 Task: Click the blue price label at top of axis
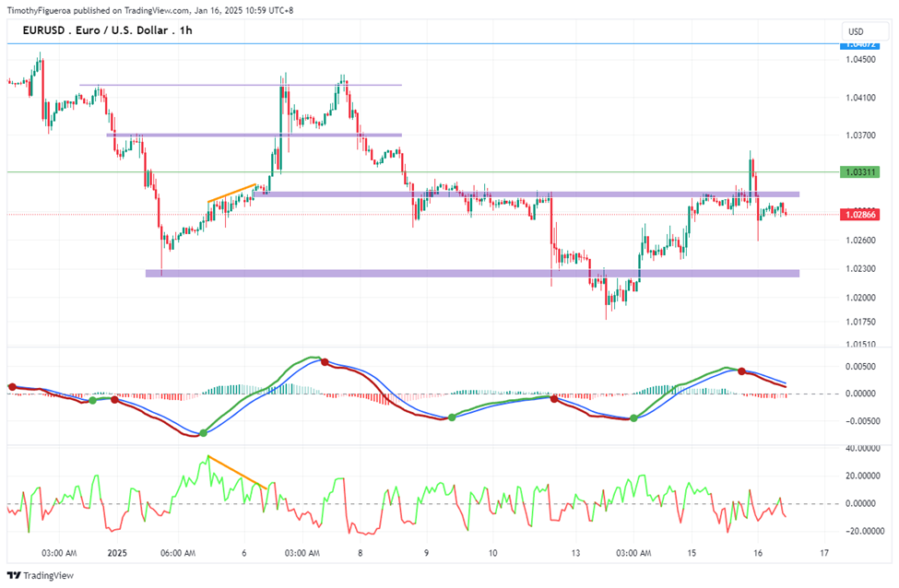coord(859,45)
